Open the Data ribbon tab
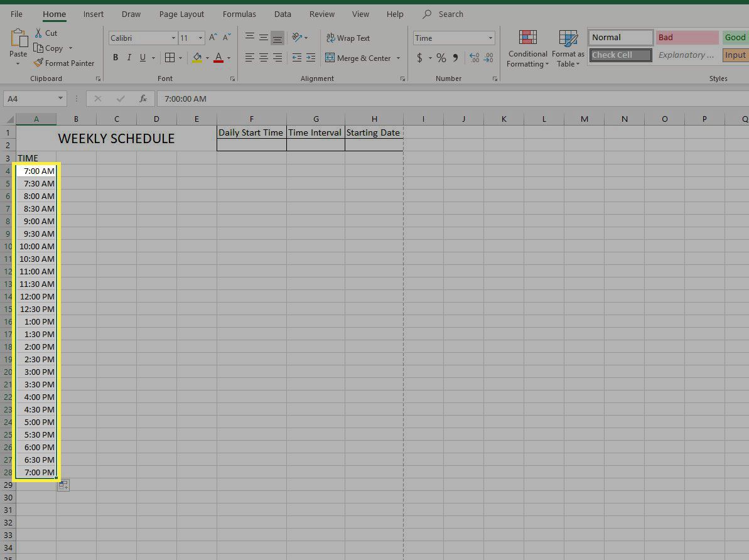The width and height of the screenshot is (749, 560). click(283, 14)
